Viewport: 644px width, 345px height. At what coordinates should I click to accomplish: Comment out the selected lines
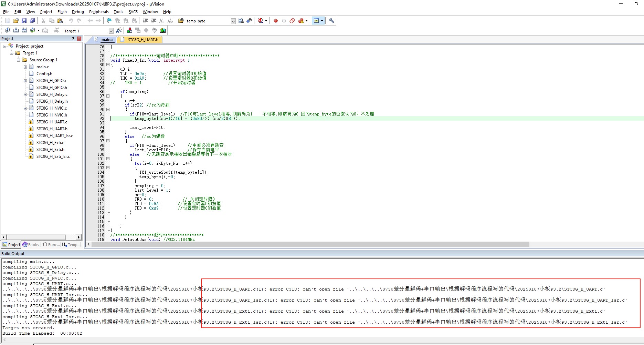162,21
